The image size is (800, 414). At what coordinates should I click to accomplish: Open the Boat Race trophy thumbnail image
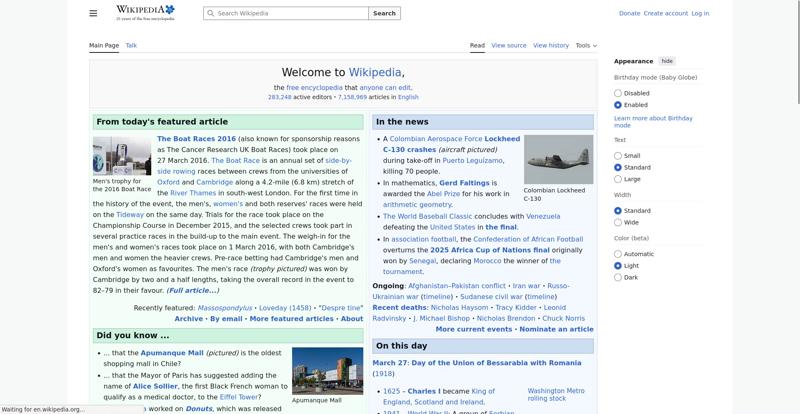coord(122,155)
